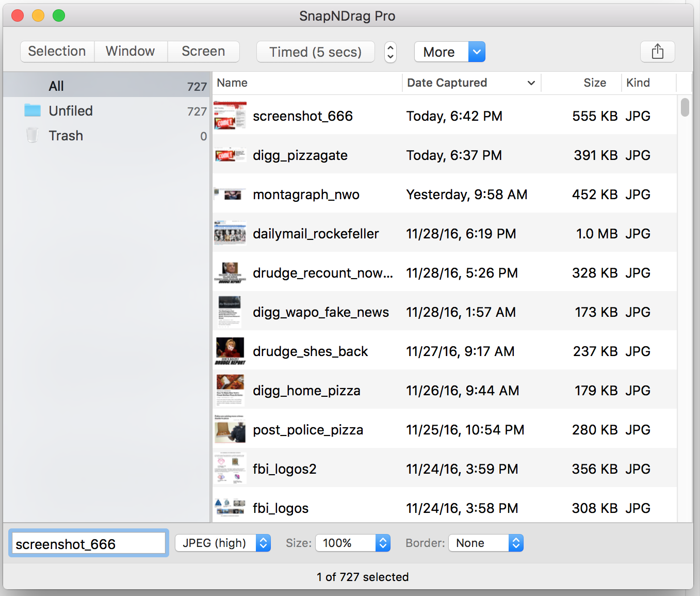Choose the Screen capture mode
This screenshot has width=700, height=596.
click(203, 52)
